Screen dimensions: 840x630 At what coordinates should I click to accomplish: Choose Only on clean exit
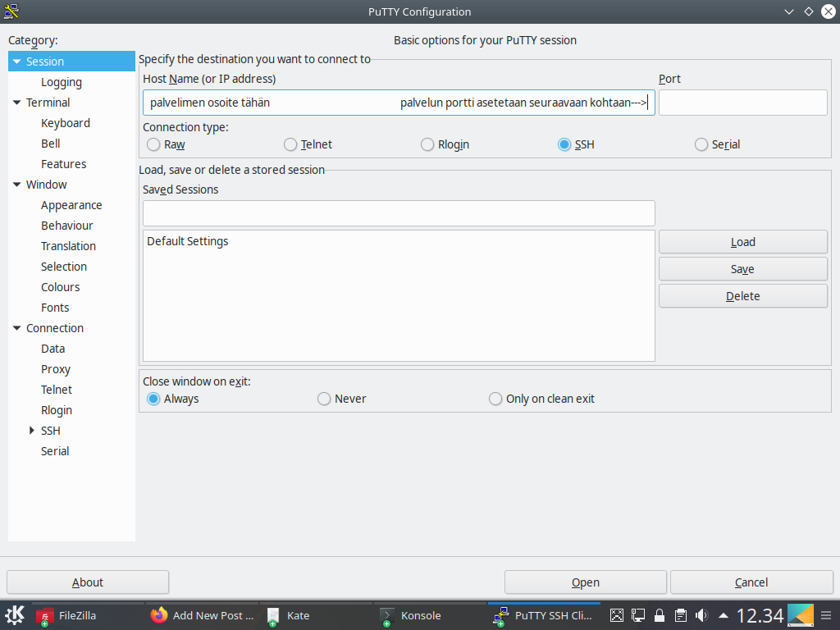(542, 399)
